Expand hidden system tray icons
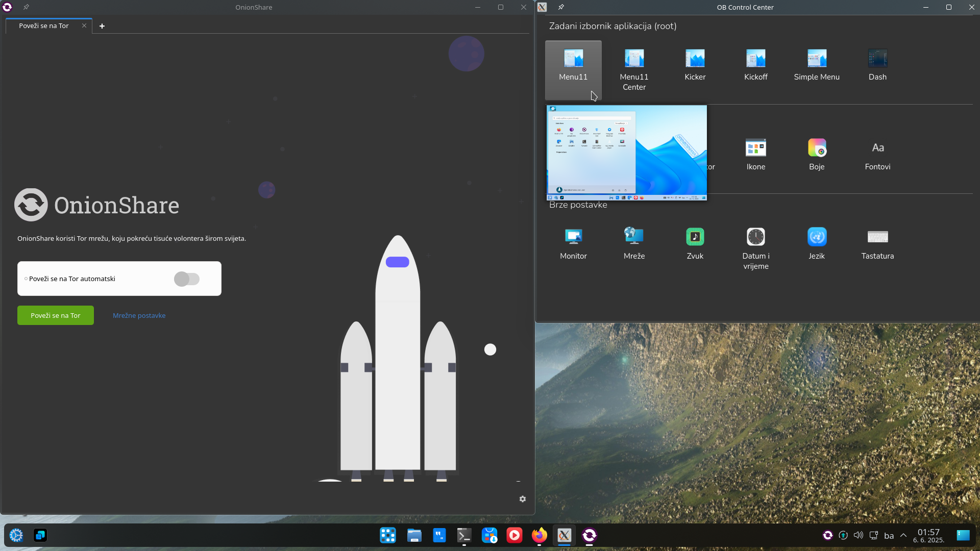 coord(903,535)
